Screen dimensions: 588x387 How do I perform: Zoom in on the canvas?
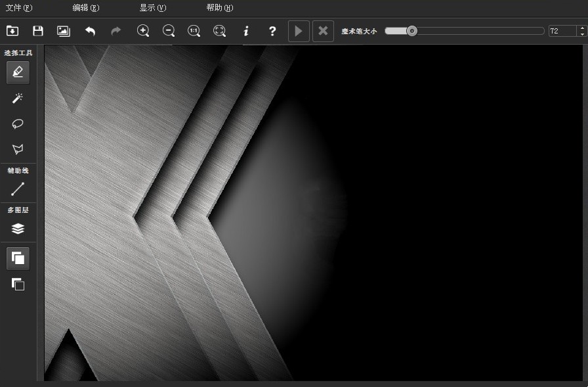click(x=143, y=31)
